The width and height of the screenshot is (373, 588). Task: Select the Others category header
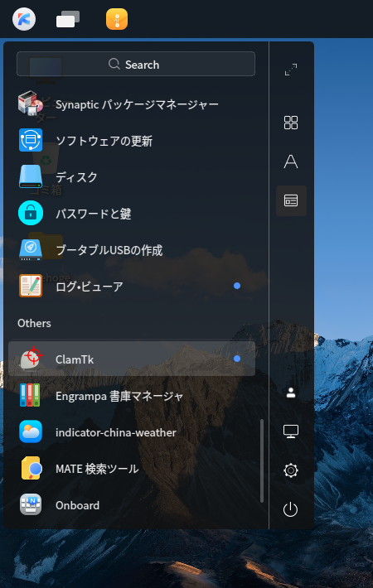pyautogui.click(x=34, y=323)
